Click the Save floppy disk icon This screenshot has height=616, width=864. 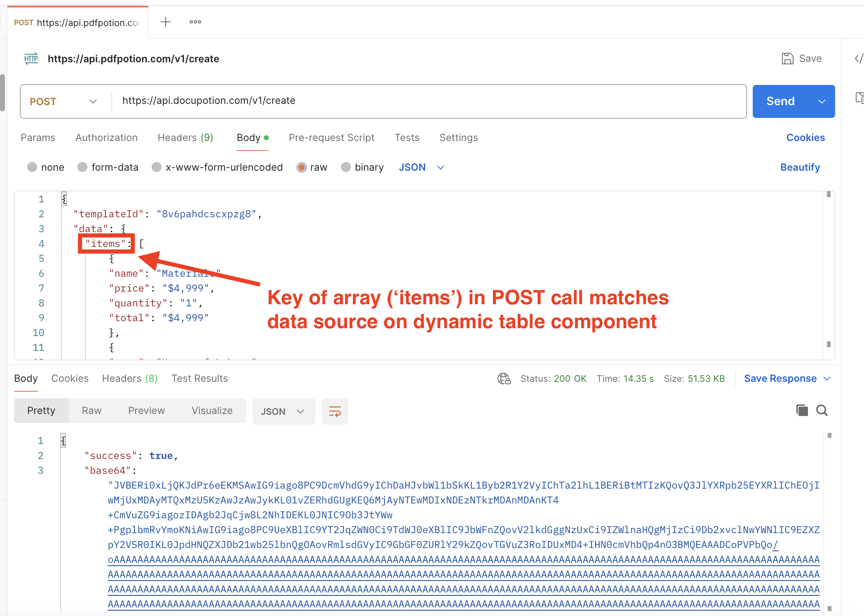787,59
